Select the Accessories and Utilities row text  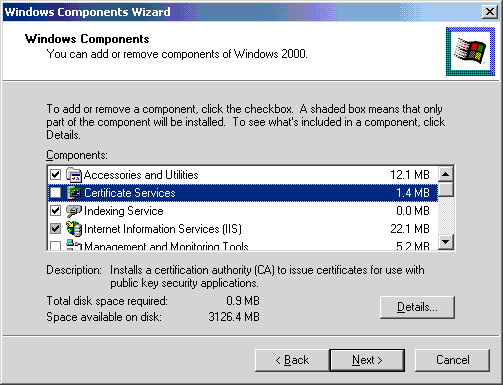[141, 175]
